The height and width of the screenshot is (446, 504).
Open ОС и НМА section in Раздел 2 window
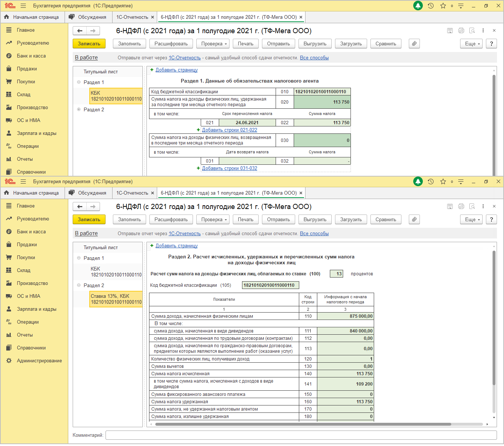pyautogui.click(x=28, y=296)
